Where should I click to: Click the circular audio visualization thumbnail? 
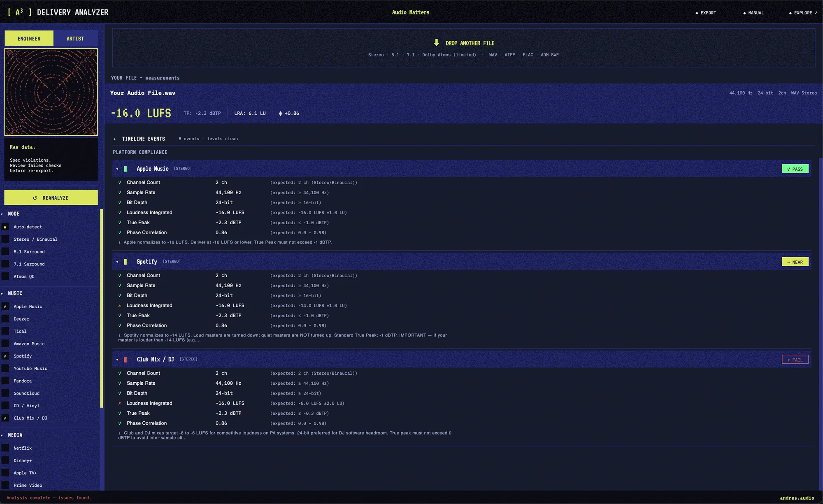click(51, 92)
